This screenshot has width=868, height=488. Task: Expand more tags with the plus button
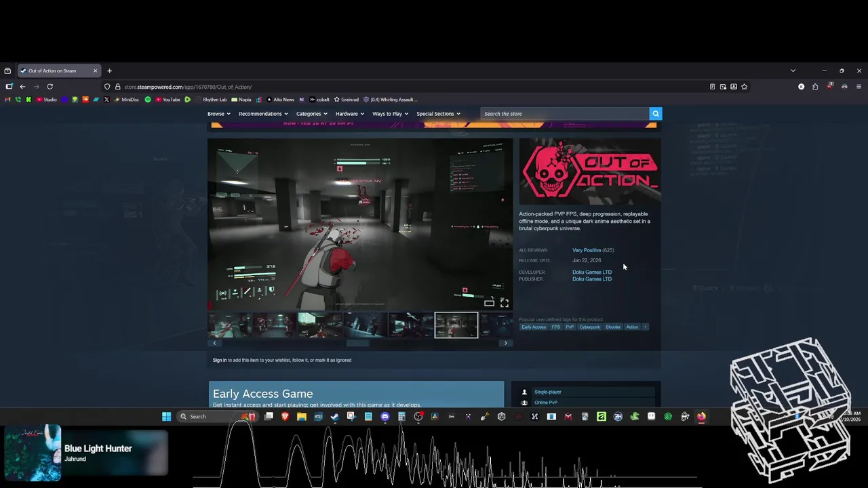[645, 327]
